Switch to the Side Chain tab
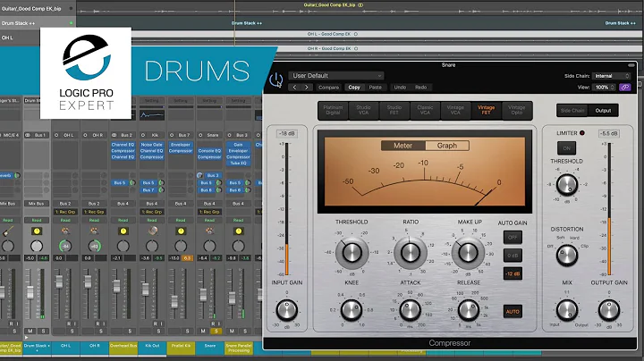 coord(572,110)
